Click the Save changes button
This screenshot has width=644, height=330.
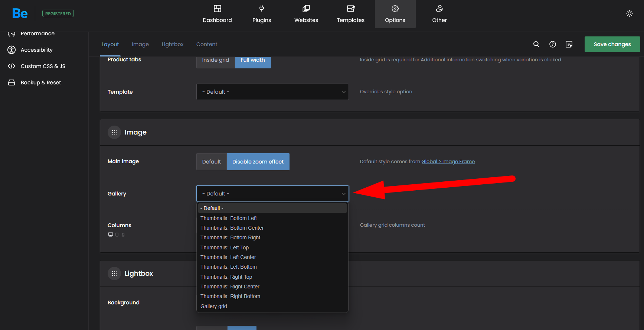pos(612,44)
